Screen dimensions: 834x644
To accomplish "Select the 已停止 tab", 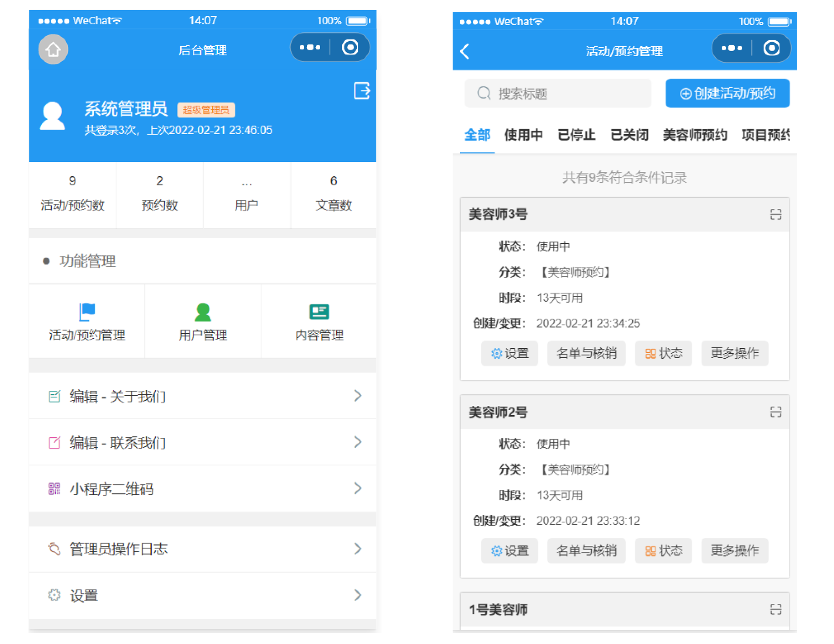I will click(x=577, y=135).
